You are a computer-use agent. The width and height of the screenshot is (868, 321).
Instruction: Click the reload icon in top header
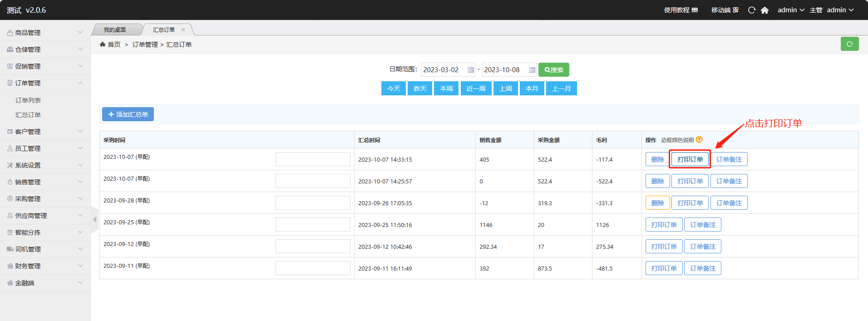[752, 10]
